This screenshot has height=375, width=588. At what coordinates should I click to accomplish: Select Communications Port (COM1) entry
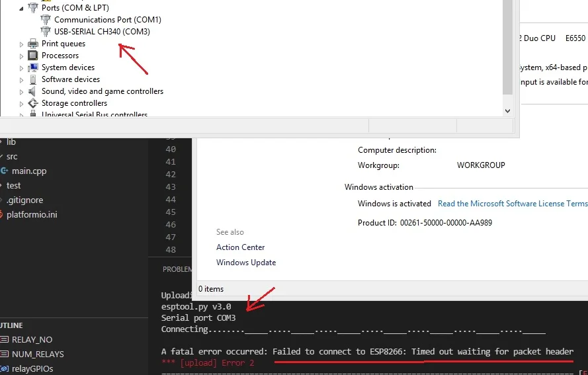click(108, 19)
